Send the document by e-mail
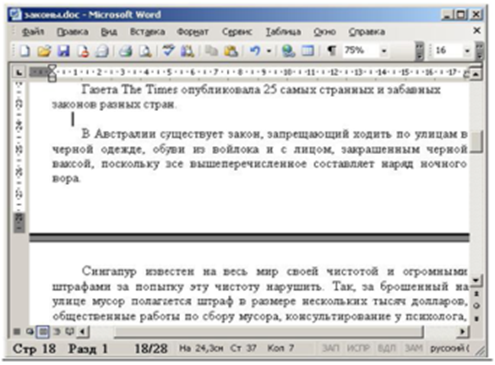 point(102,51)
